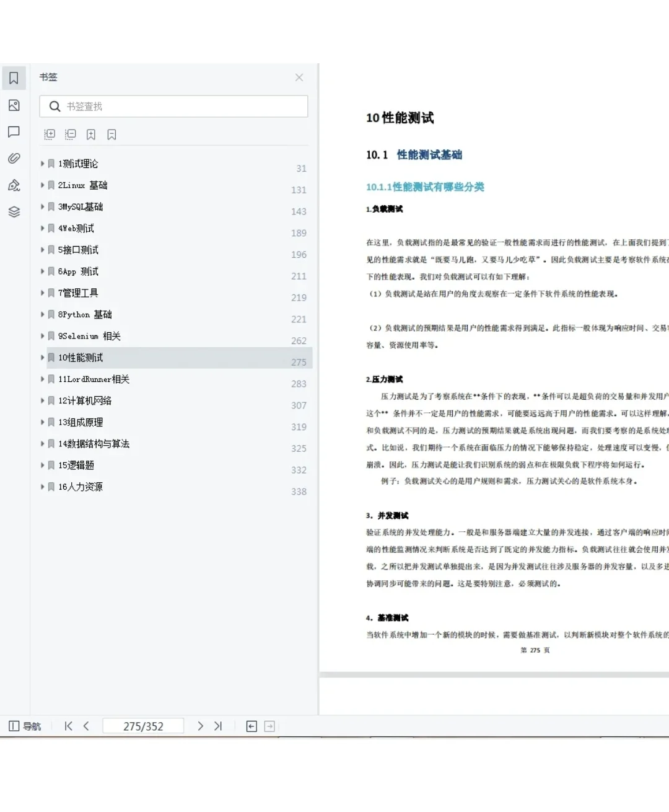Expand the 10性能测试 bookmark
This screenshot has height=812, width=669.
(42, 357)
